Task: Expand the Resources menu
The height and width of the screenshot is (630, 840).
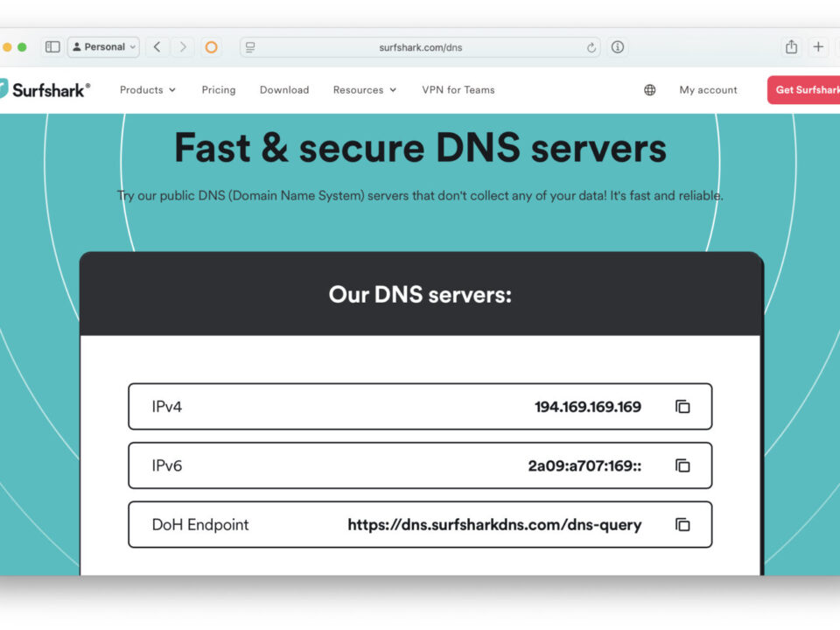Action: [x=364, y=90]
